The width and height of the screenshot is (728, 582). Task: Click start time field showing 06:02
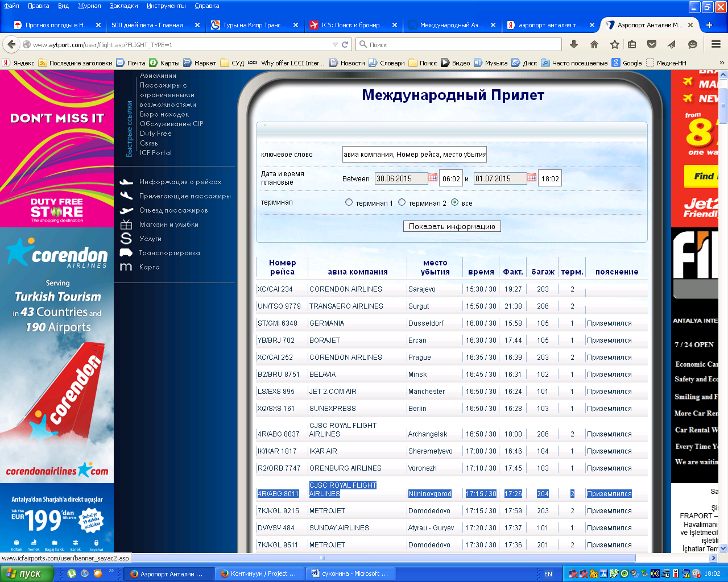pyautogui.click(x=452, y=178)
